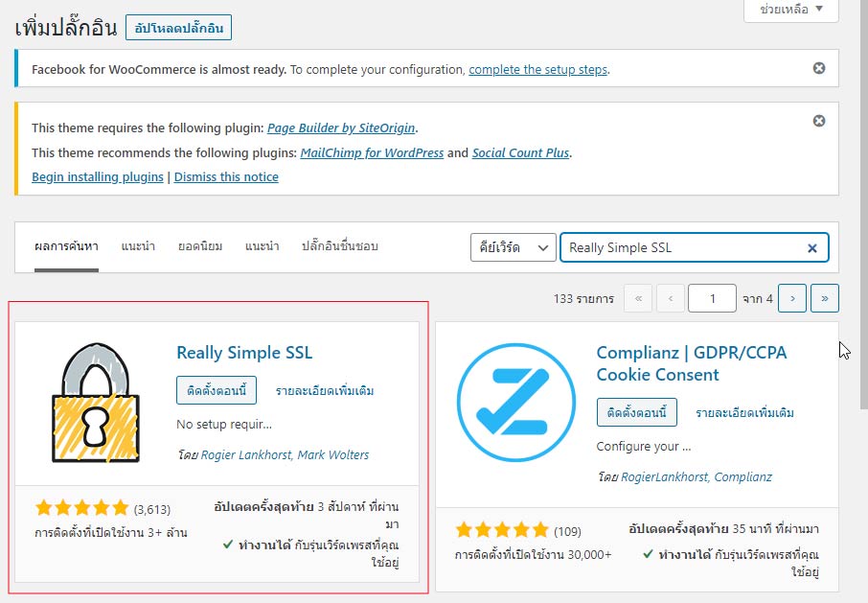Viewport: 868px width, 603px height.
Task: Click the เพิ่มปลั๊กอิน page heading
Action: (66, 28)
